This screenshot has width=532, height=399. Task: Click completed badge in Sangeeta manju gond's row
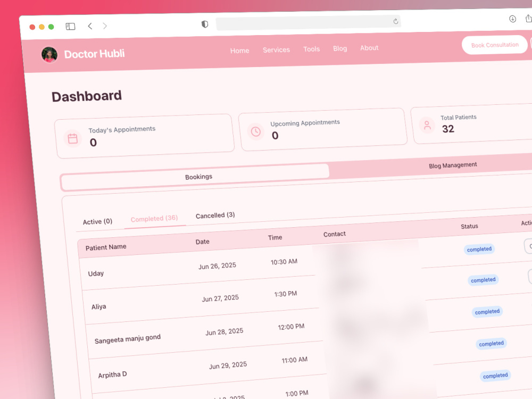[x=487, y=311]
